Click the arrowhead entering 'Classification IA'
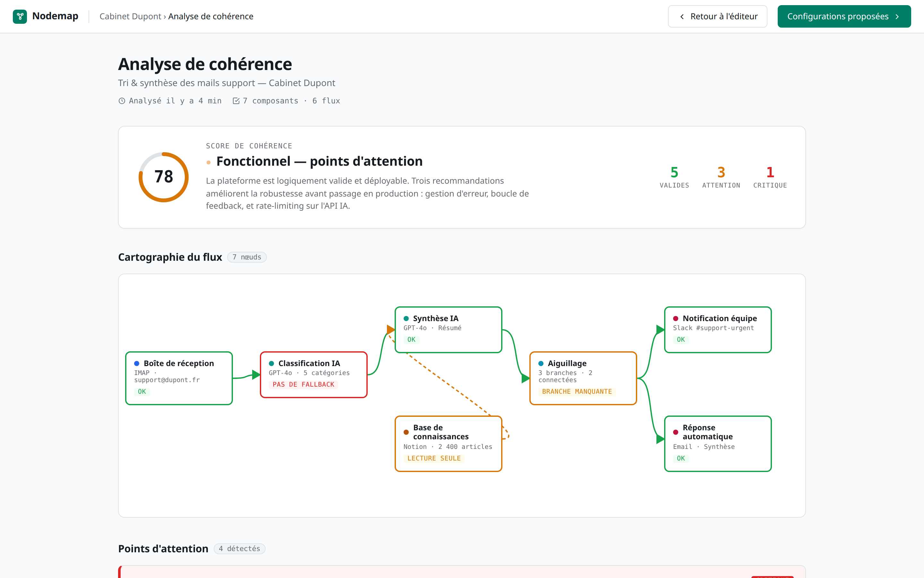 coord(256,375)
